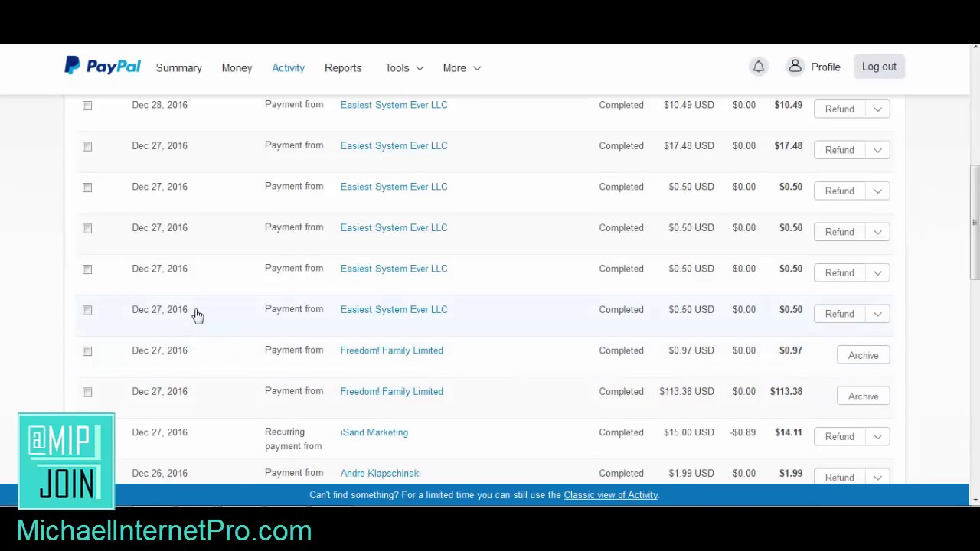980x551 pixels.
Task: Click the bold $0.97 net amount
Action: 790,350
